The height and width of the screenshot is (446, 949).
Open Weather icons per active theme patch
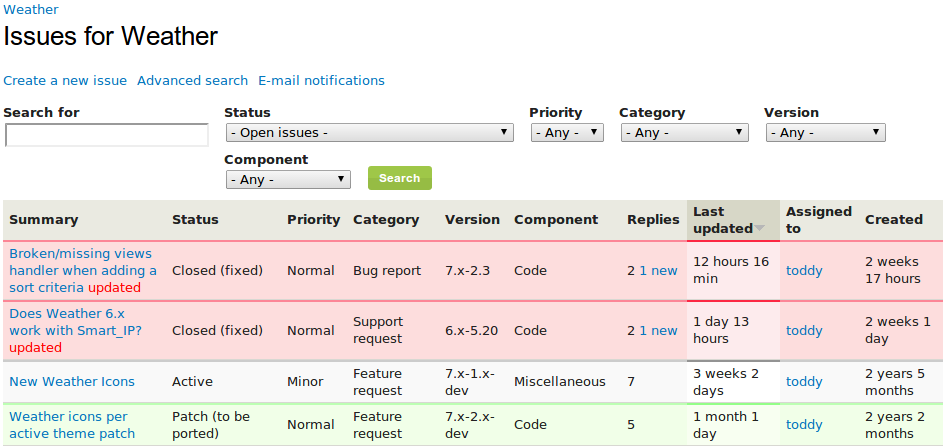coord(72,425)
